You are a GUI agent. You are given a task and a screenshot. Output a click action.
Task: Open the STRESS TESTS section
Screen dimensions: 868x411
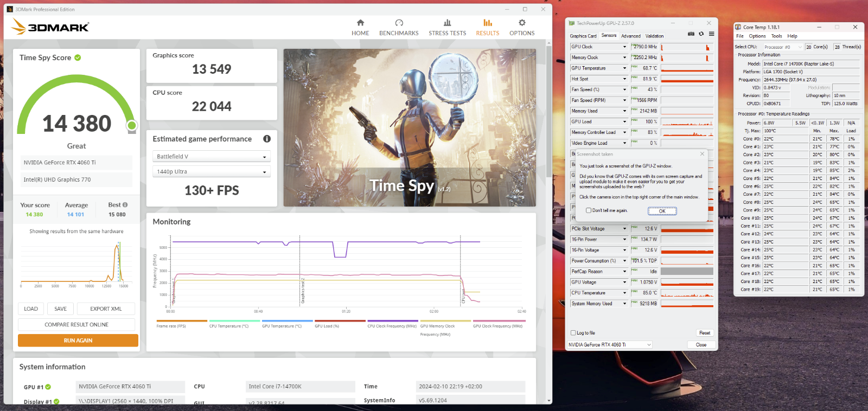click(447, 28)
